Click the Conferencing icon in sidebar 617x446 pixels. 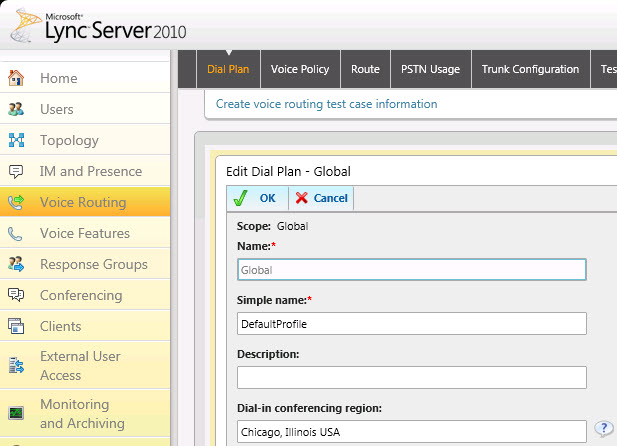click(x=16, y=295)
